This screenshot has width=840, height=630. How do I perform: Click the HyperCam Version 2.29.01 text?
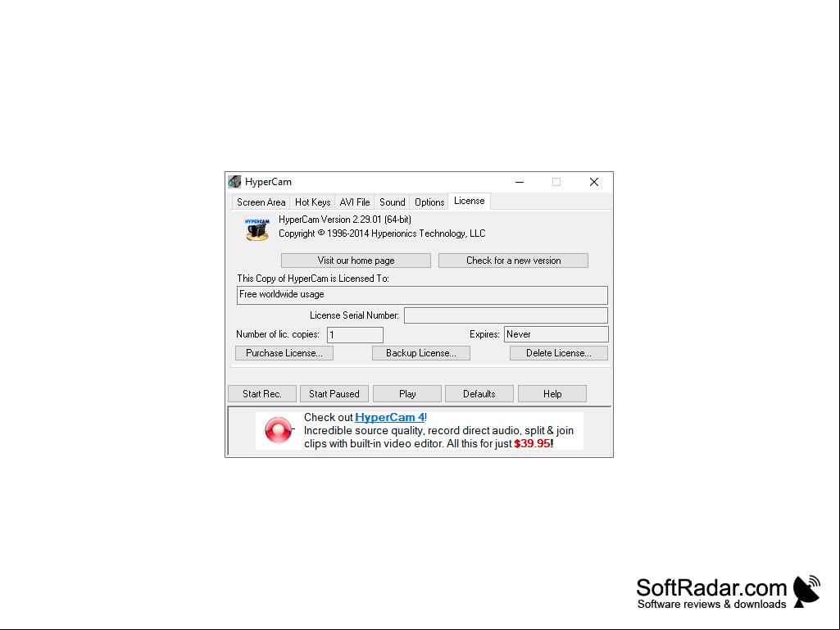[x=345, y=220]
